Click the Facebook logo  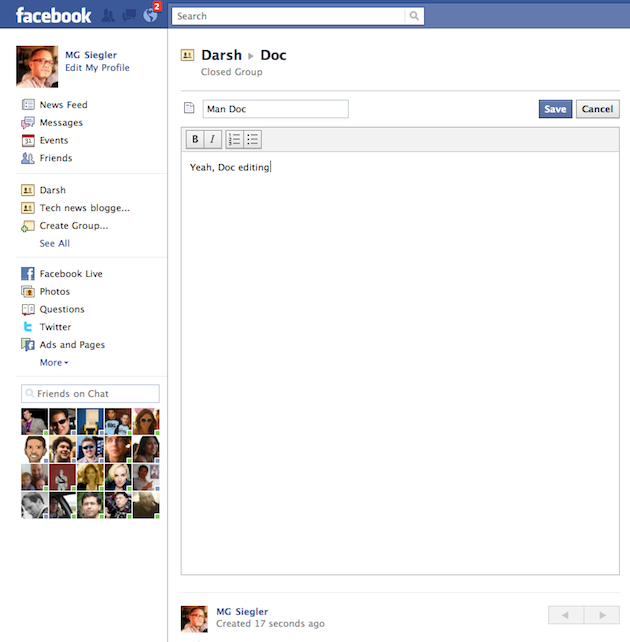click(x=53, y=16)
